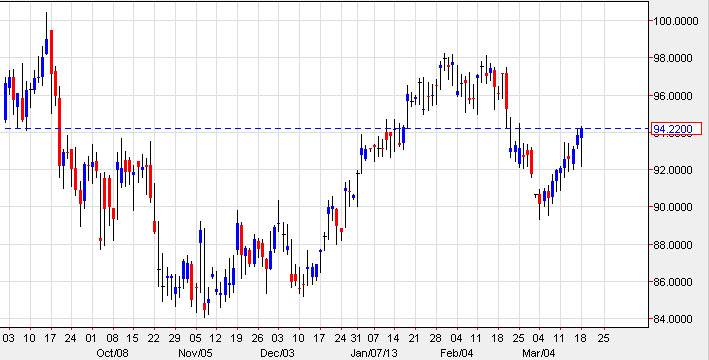Click the 92.0000 price axis label
This screenshot has height=360, width=709.
pyautogui.click(x=672, y=170)
